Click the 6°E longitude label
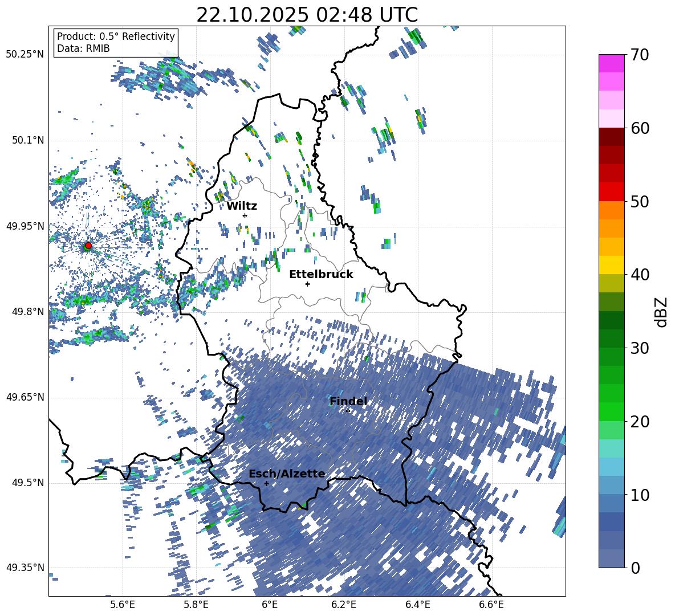The height and width of the screenshot is (616, 675). pos(270,605)
